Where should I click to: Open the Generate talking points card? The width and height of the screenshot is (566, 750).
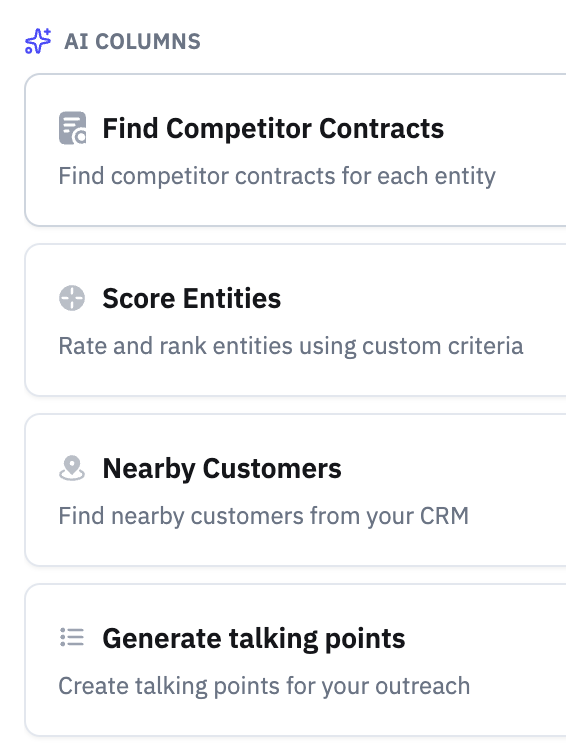tap(296, 660)
